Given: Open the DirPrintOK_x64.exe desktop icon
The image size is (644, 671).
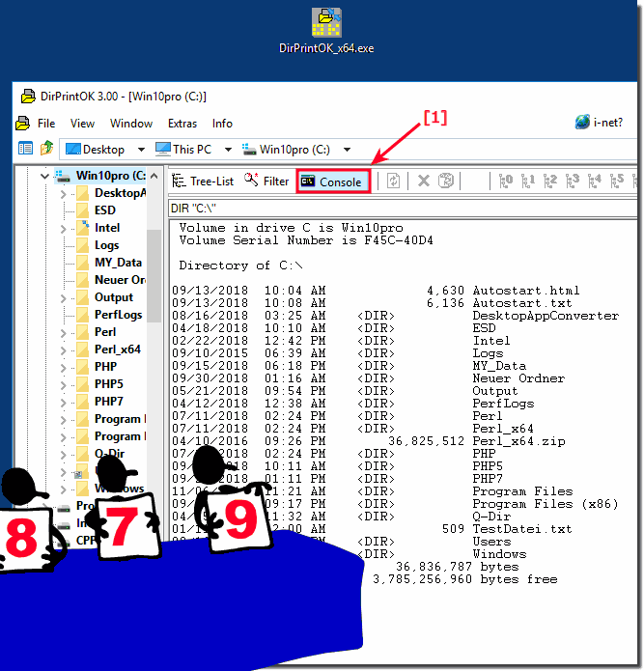Looking at the screenshot, I should (326, 30).
